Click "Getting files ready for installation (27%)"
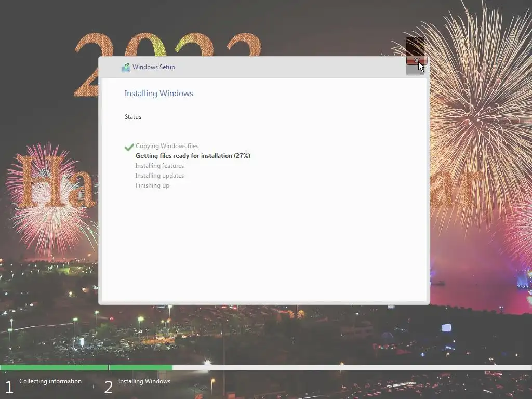This screenshot has width=532, height=399. [193, 156]
